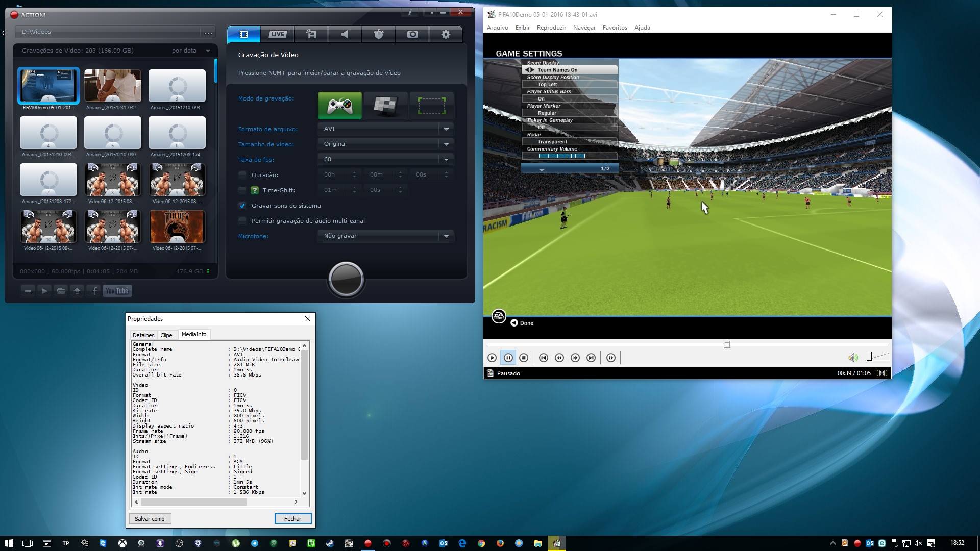The image size is (980, 551).
Task: Select the region recording mode
Action: click(431, 106)
